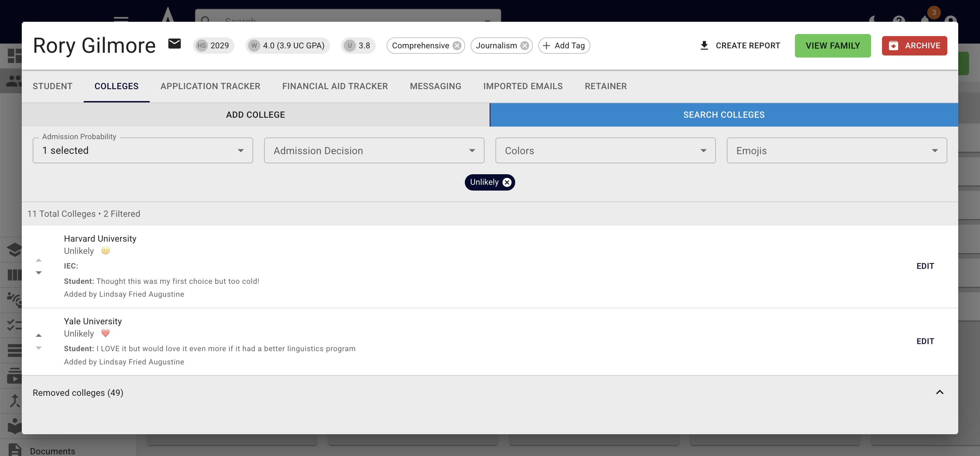This screenshot has width=980, height=456.
Task: Open the Admission Decision dropdown
Action: coord(374,151)
